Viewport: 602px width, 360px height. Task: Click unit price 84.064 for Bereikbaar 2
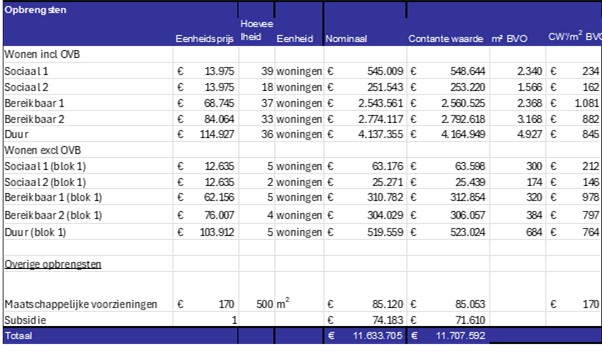click(219, 119)
